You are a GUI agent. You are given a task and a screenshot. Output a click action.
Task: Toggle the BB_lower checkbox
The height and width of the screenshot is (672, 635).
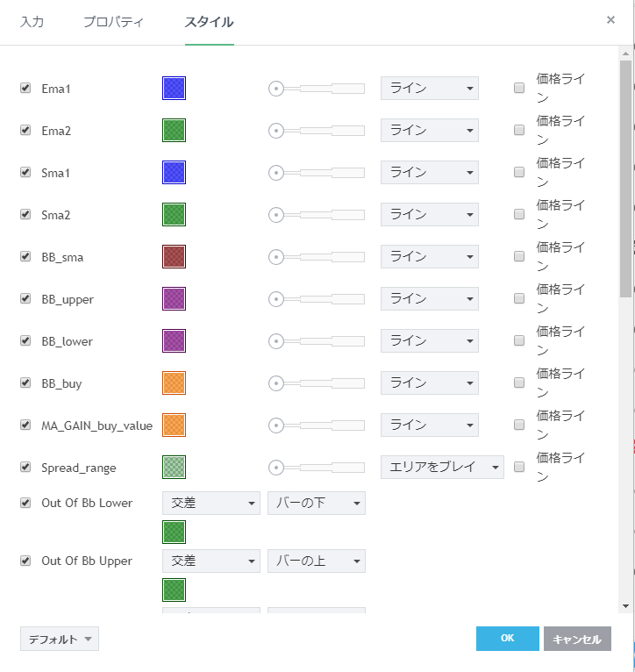click(25, 341)
